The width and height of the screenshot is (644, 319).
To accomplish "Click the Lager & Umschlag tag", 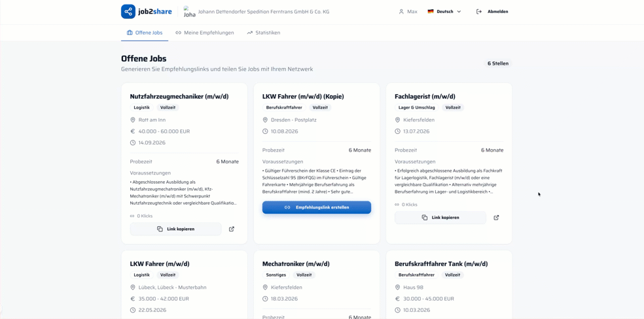I will (x=417, y=107).
